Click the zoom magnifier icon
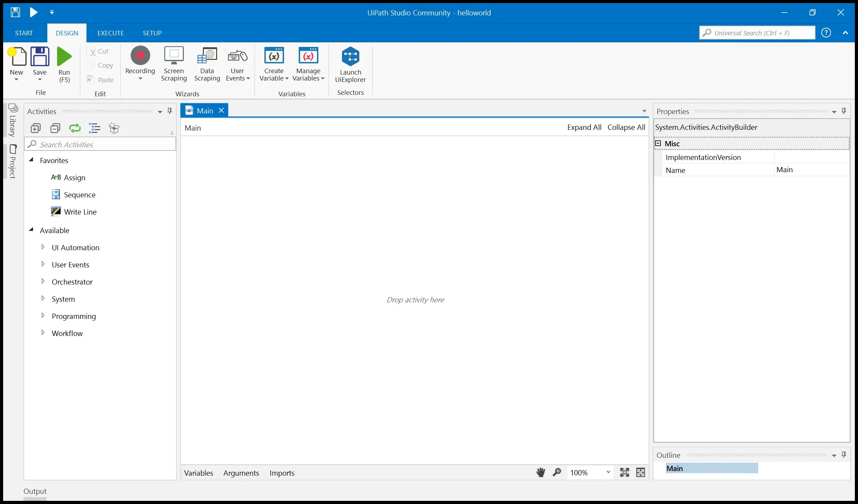The width and height of the screenshot is (858, 504). coord(556,472)
